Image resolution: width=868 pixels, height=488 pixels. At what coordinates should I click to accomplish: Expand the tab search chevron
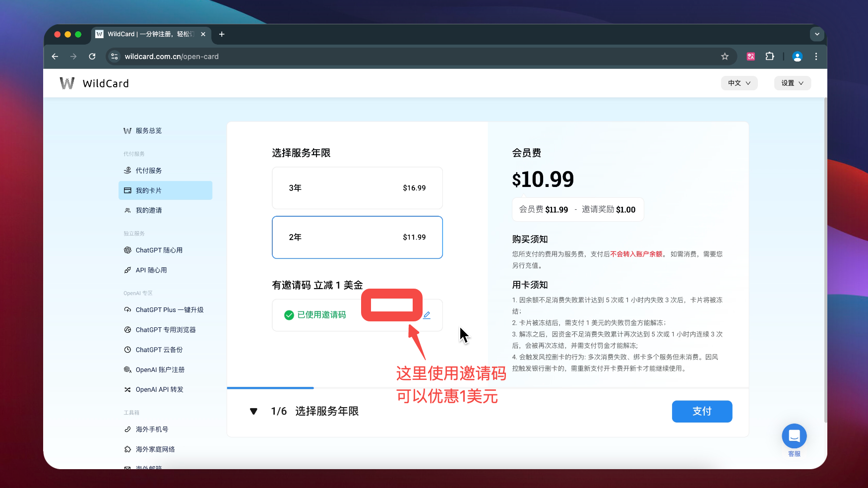coord(817,34)
